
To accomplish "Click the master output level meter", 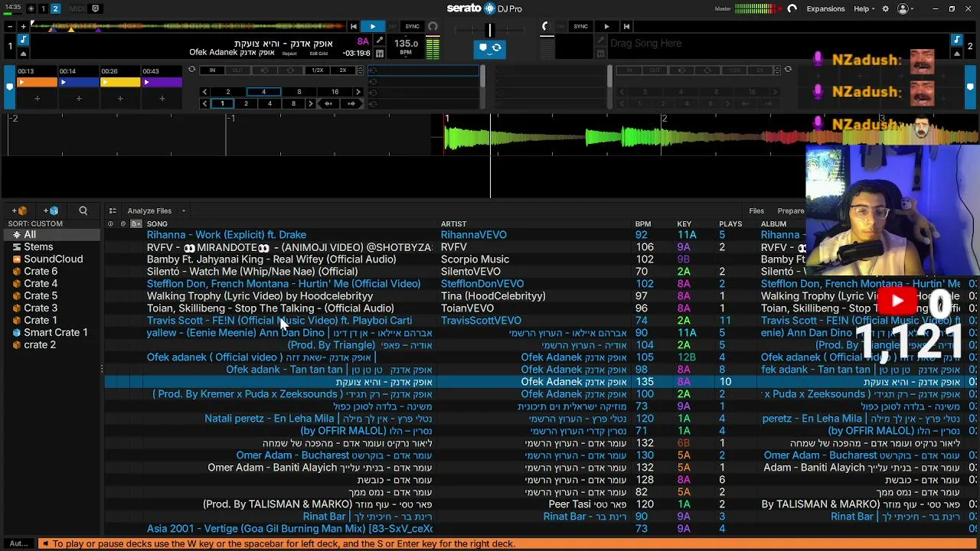I will coord(756,8).
